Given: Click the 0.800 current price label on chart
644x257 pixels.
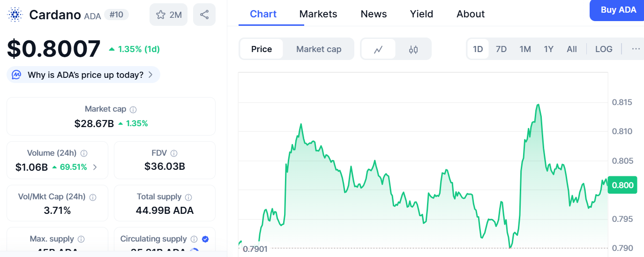Looking at the screenshot, I should [x=623, y=185].
